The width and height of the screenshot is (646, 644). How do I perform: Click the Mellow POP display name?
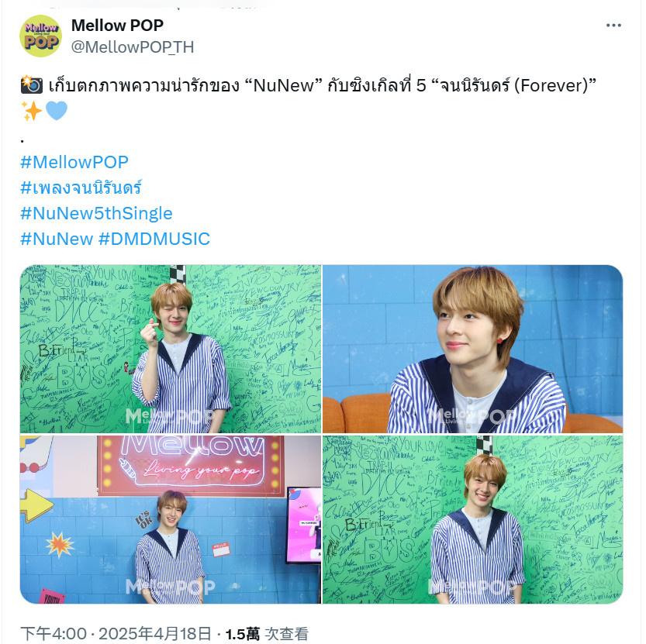pos(117,26)
